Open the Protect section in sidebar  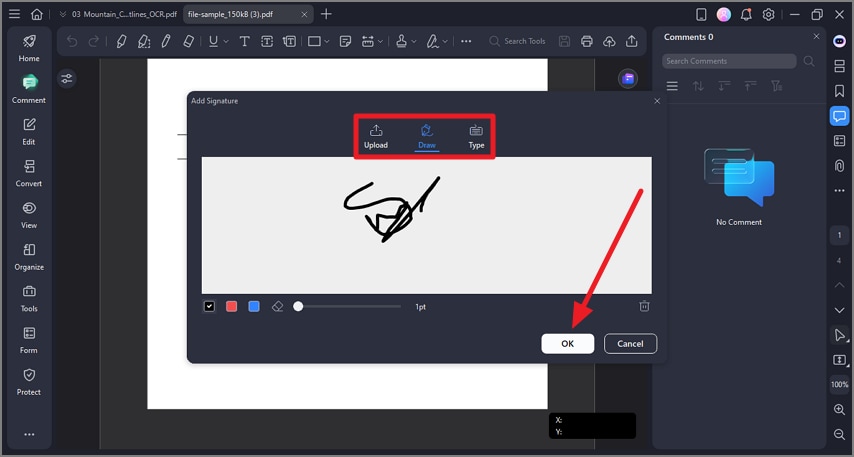tap(29, 382)
